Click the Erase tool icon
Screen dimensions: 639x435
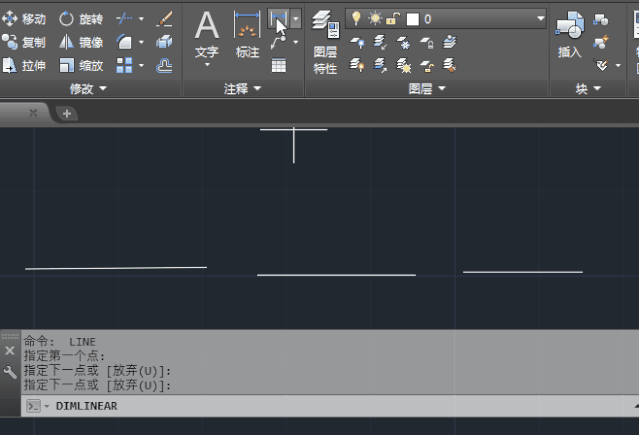165,19
